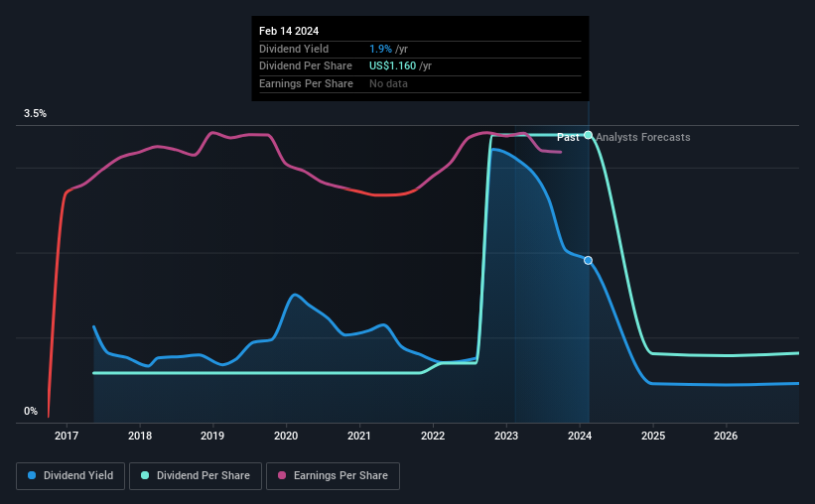Click the 'Past' label on chart

pyautogui.click(x=568, y=137)
